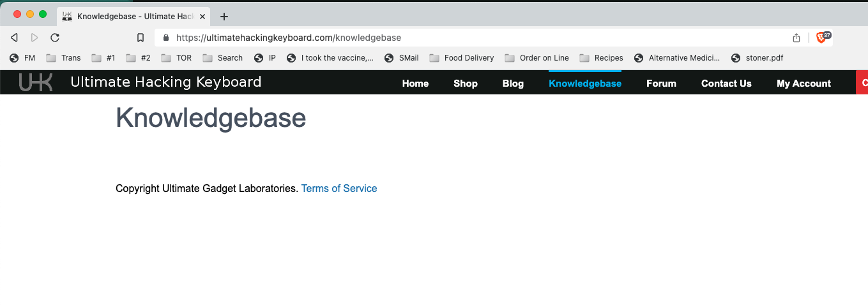The width and height of the screenshot is (868, 308).
Task: Open the stoner.pdf bookmark
Action: pos(757,58)
